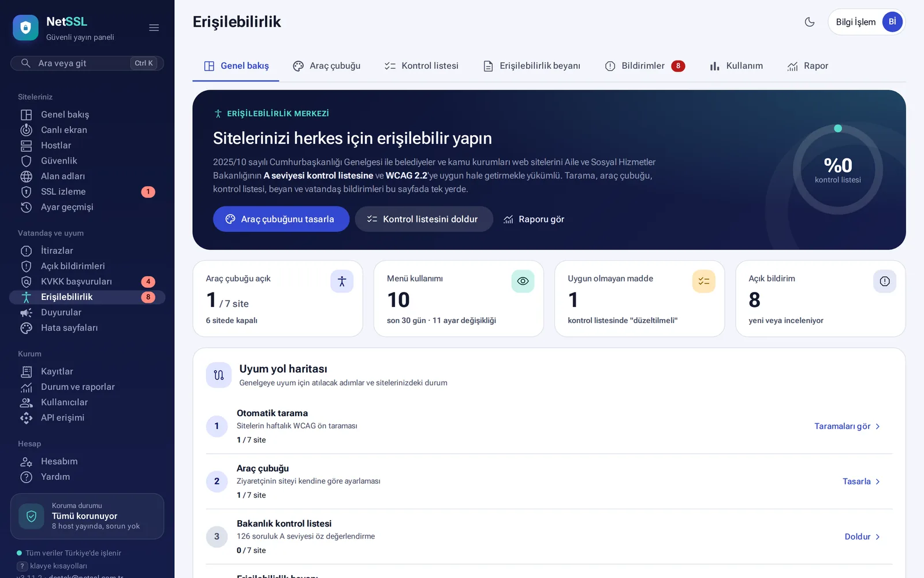Click 'Tümü korunuyor' protection status card
The width and height of the screenshot is (924, 578).
(x=87, y=516)
